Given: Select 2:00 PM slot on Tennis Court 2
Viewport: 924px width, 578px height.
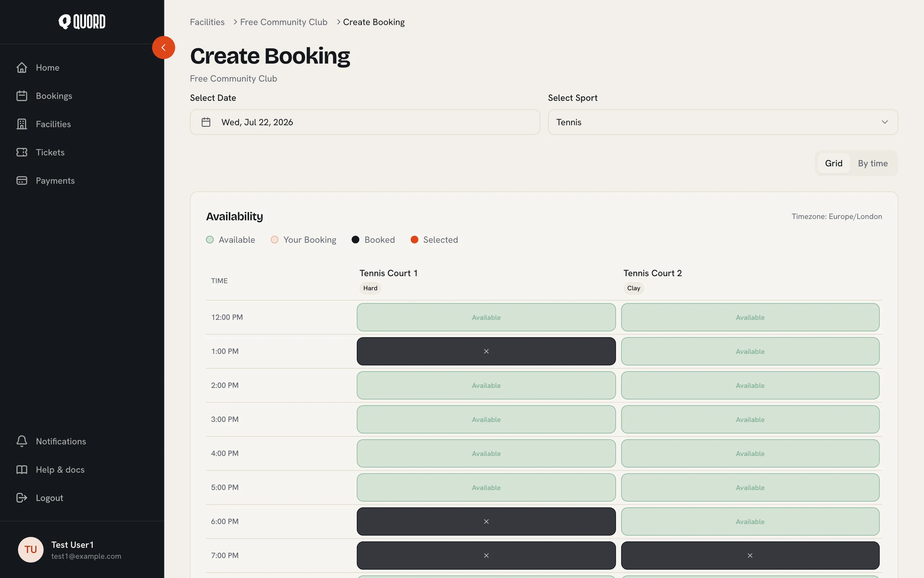Looking at the screenshot, I should [x=750, y=385].
